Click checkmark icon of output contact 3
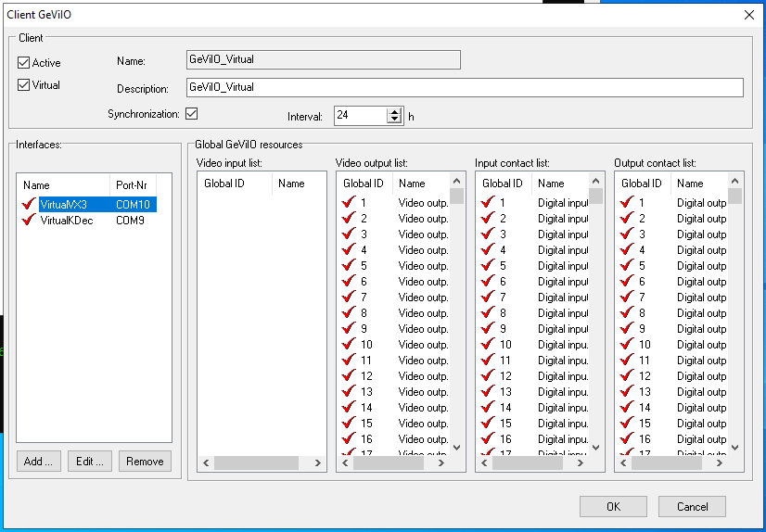The image size is (766, 532). tap(627, 234)
